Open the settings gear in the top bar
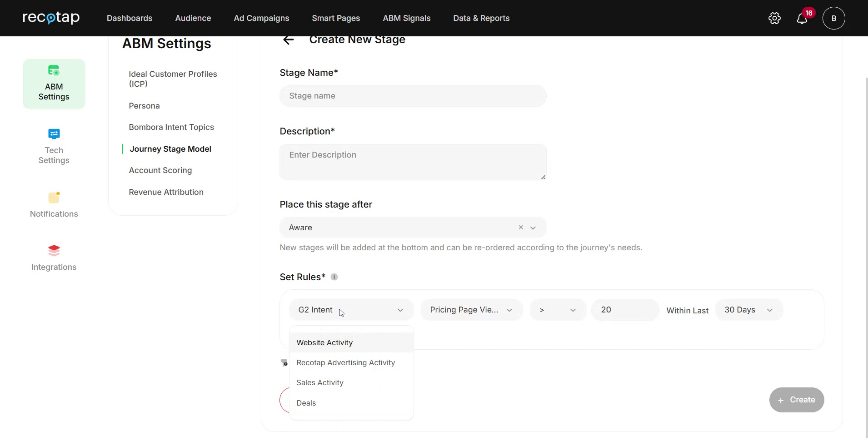 tap(774, 18)
